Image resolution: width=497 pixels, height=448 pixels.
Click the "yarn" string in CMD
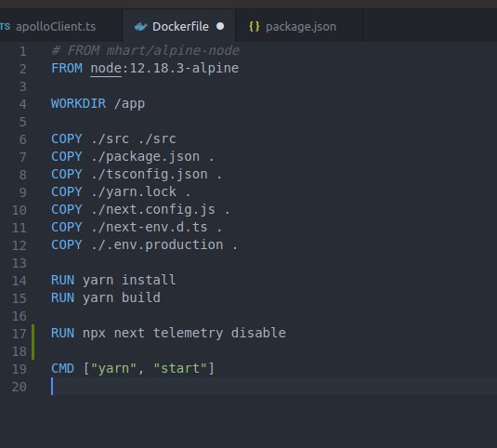[x=113, y=368]
